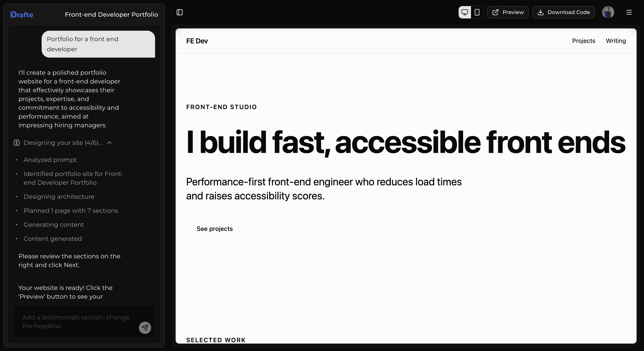Click the Drafte logo
Image resolution: width=644 pixels, height=351 pixels.
22,14
